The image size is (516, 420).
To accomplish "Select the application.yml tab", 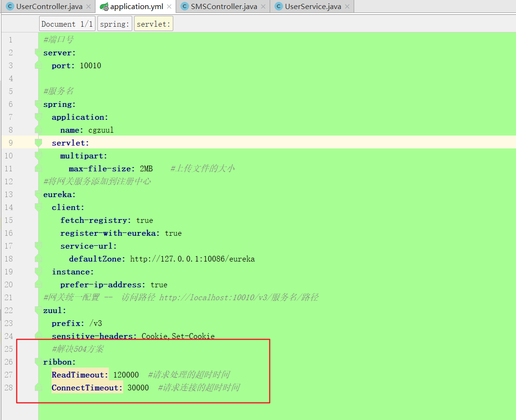I will tap(137, 6).
